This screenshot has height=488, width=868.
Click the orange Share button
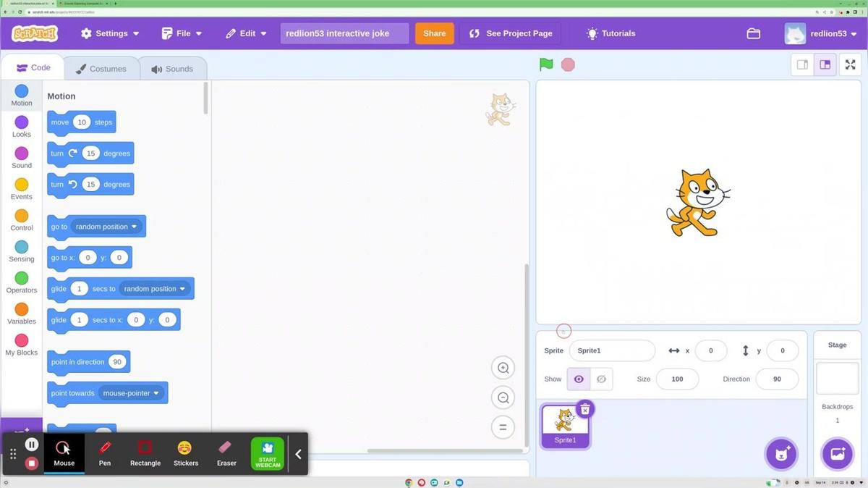[x=435, y=33]
